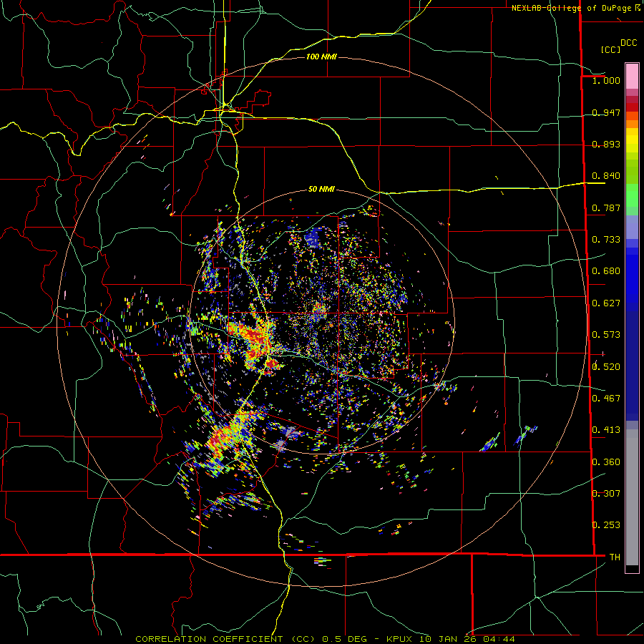Click the DCC product label
The image size is (644, 644).
[x=628, y=43]
